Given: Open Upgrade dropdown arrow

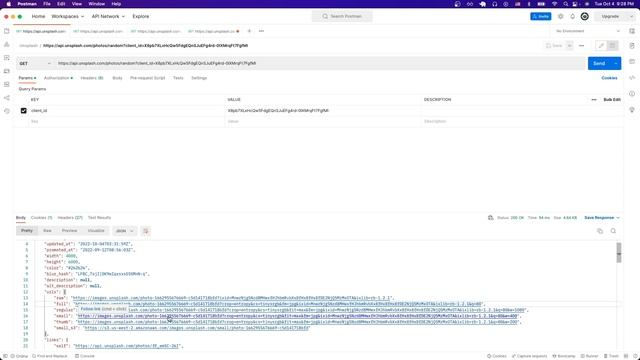Looking at the screenshot, I should pyautogui.click(x=632, y=16).
